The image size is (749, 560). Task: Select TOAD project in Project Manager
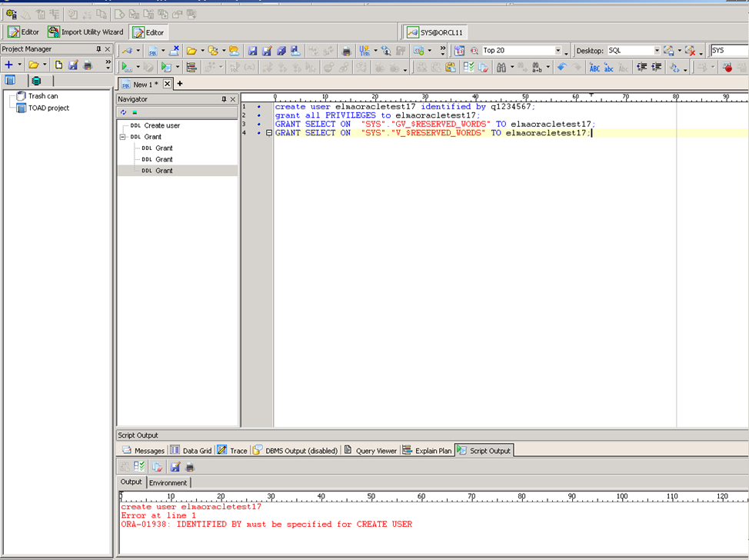point(48,108)
